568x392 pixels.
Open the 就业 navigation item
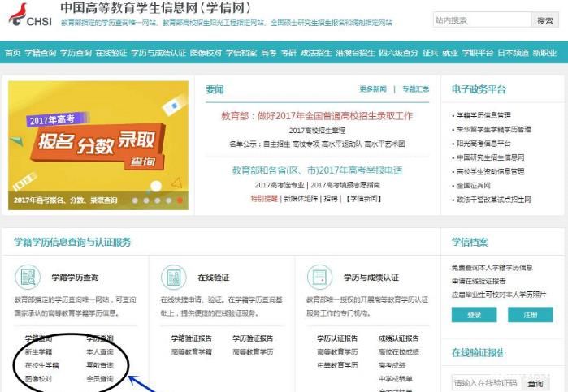pyautogui.click(x=450, y=53)
